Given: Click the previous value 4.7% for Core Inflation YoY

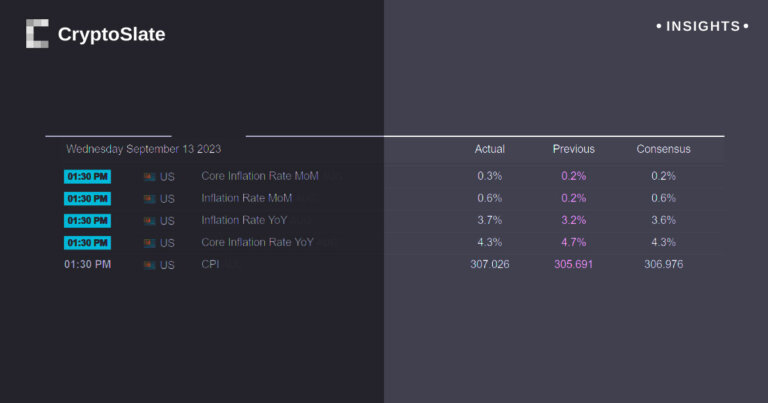Looking at the screenshot, I should [573, 243].
